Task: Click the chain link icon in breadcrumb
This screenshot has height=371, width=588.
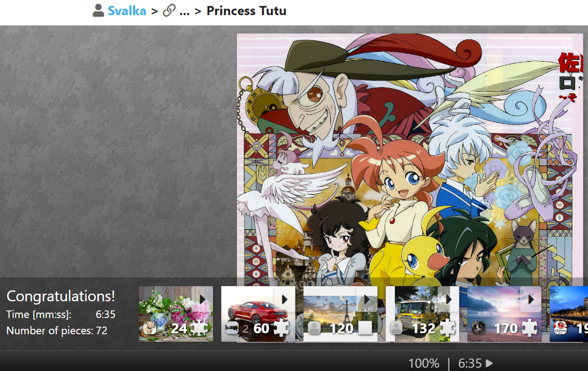Action: [169, 10]
